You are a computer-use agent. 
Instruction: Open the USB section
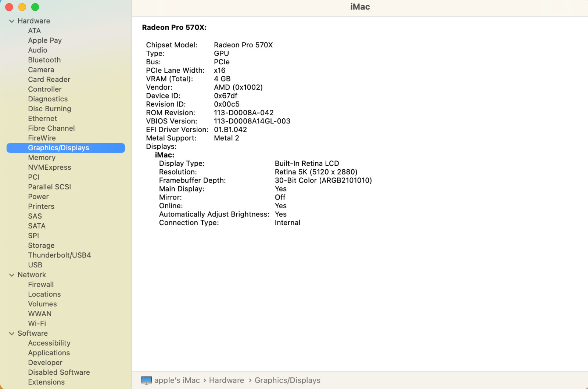[x=35, y=265]
